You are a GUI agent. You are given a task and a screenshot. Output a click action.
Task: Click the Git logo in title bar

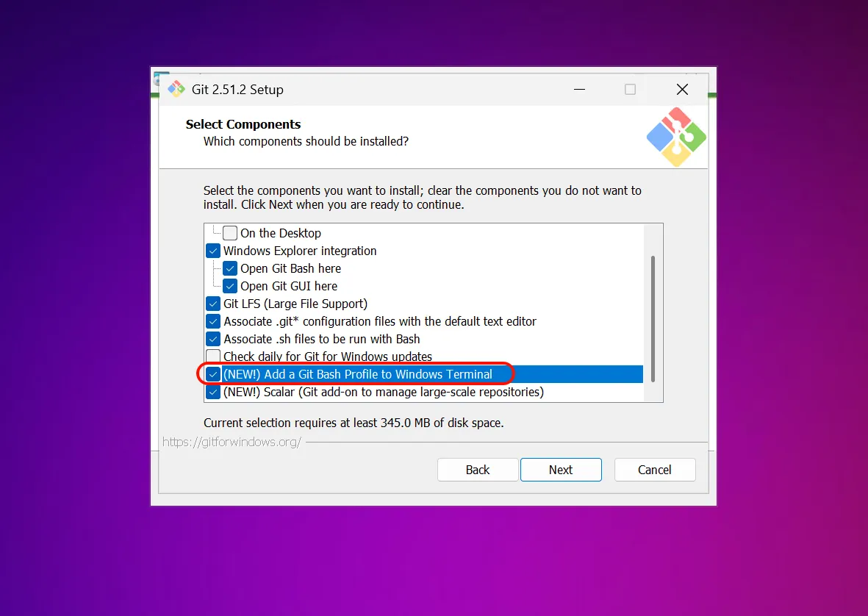point(176,89)
